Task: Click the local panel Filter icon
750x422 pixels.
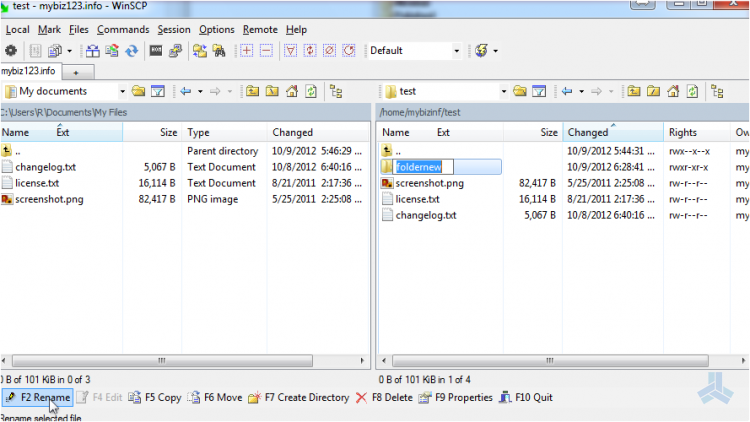Action: 158,91
